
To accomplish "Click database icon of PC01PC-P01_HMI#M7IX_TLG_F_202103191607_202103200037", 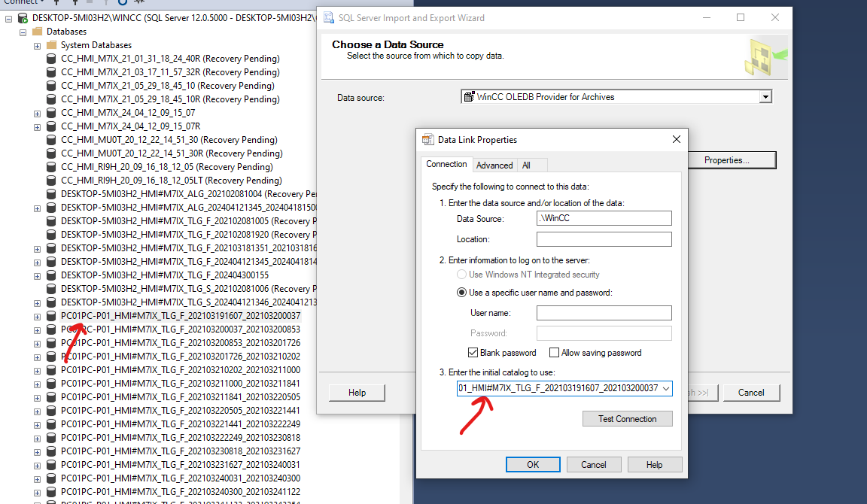I will coord(51,315).
